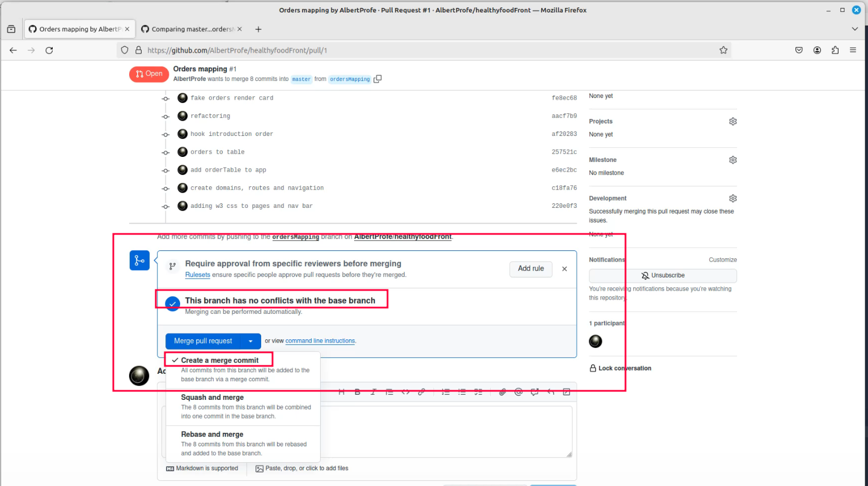The width and height of the screenshot is (868, 486).
Task: Insert code via the comment toolbar icon
Action: pyautogui.click(x=406, y=392)
